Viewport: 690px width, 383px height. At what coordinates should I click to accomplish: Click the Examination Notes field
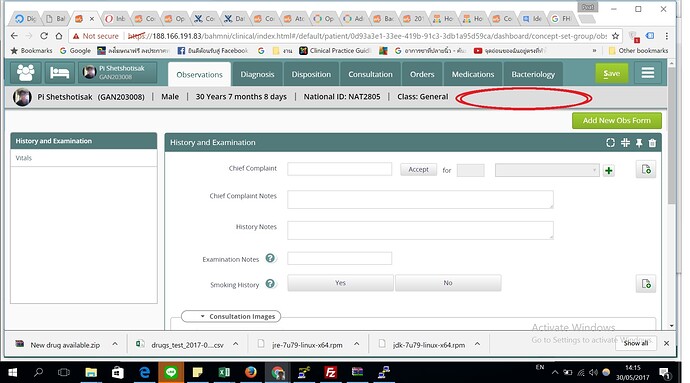(x=339, y=258)
